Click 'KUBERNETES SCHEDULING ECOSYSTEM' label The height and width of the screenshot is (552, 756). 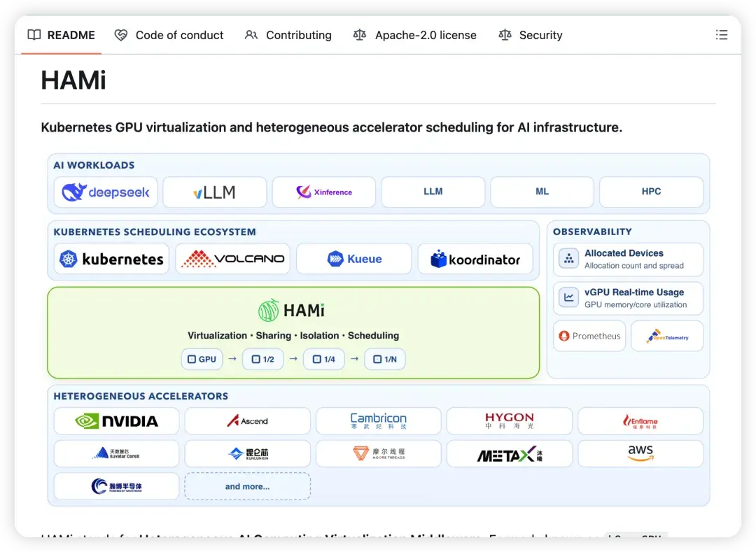click(155, 232)
